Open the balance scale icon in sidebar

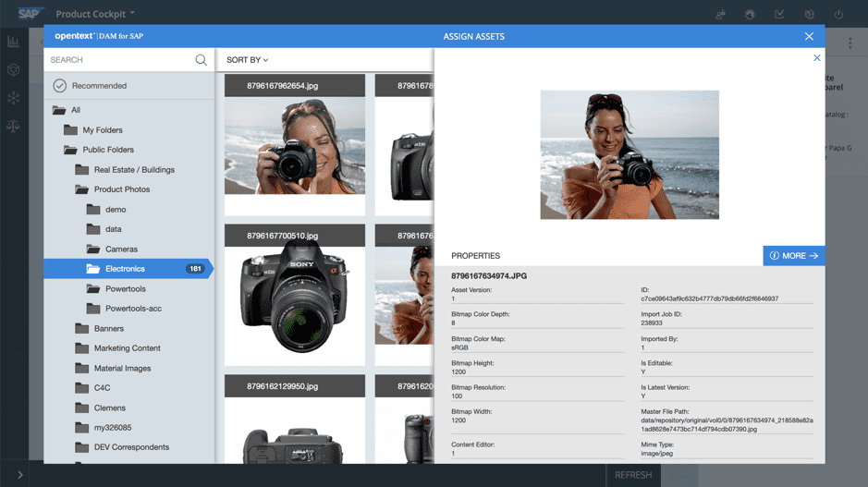[x=13, y=127]
